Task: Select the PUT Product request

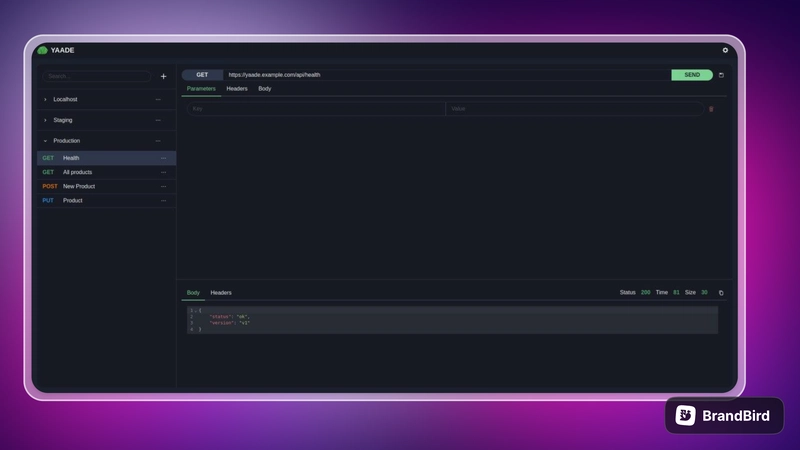Action: pos(107,201)
